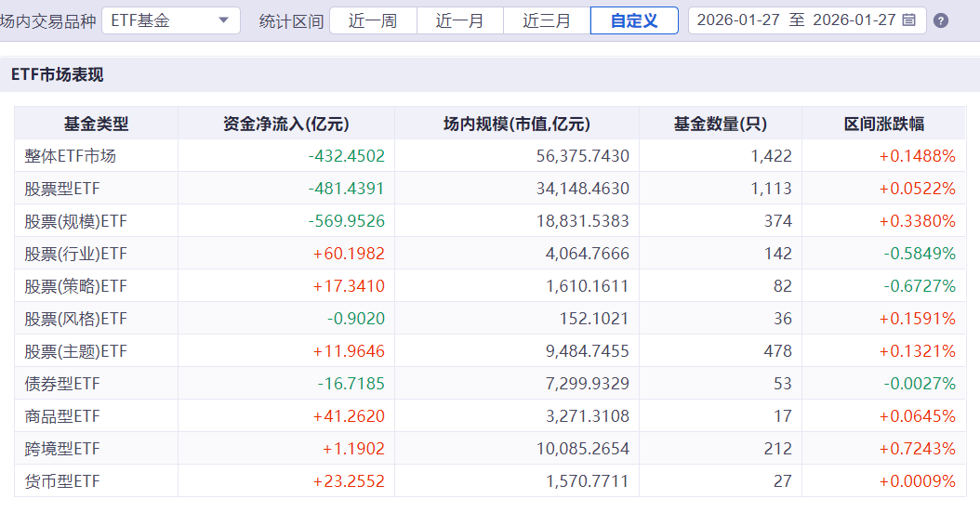980x512 pixels.
Task: Click change value -0.6727%
Action: click(x=920, y=286)
